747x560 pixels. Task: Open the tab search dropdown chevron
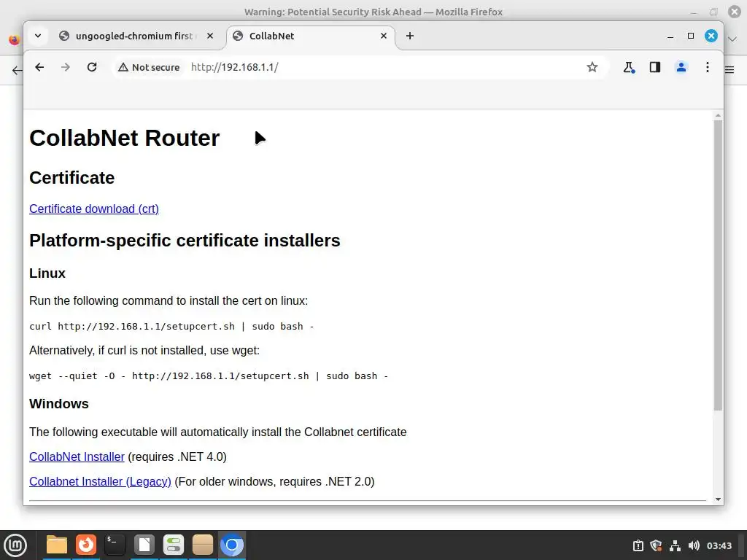tap(38, 36)
